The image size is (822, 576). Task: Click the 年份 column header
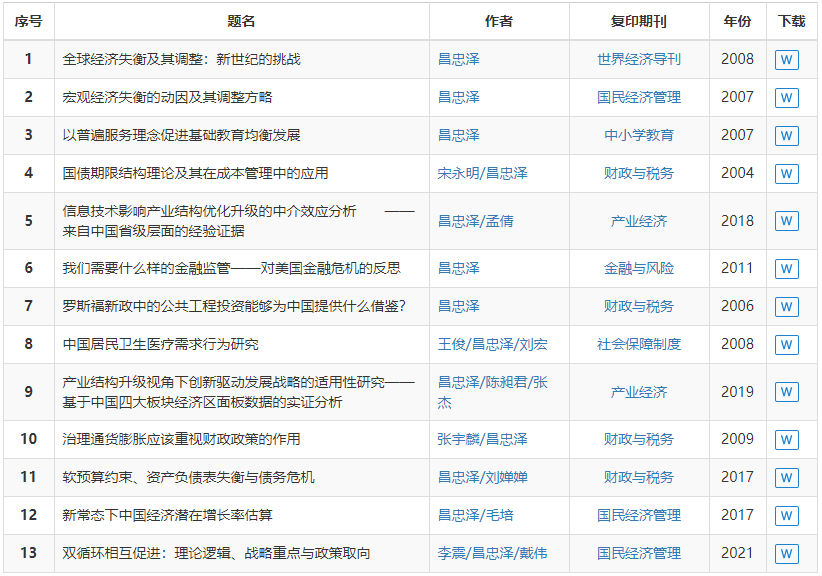(x=737, y=21)
